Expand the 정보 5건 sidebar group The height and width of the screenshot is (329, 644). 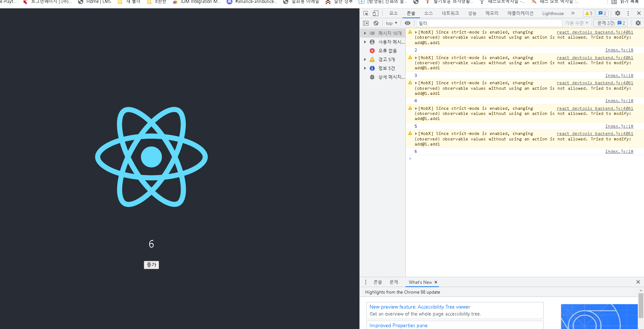[x=365, y=68]
